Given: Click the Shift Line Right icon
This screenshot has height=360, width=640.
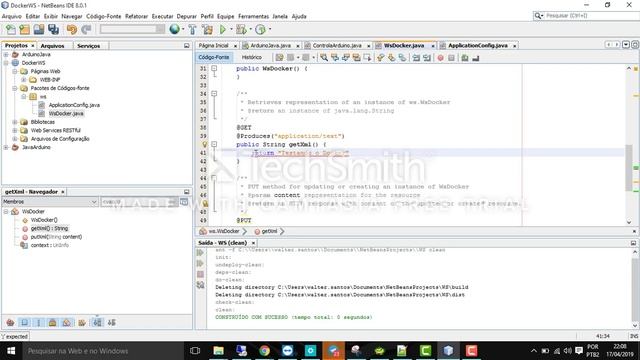Looking at the screenshot, I should pos(427,58).
